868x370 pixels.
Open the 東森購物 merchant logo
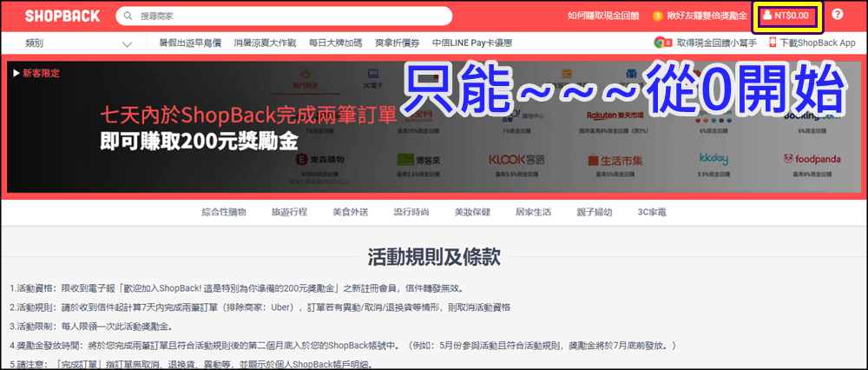[320, 160]
